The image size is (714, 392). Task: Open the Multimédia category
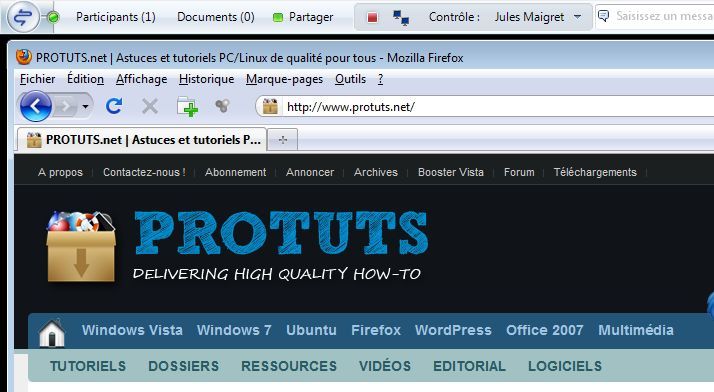click(636, 330)
